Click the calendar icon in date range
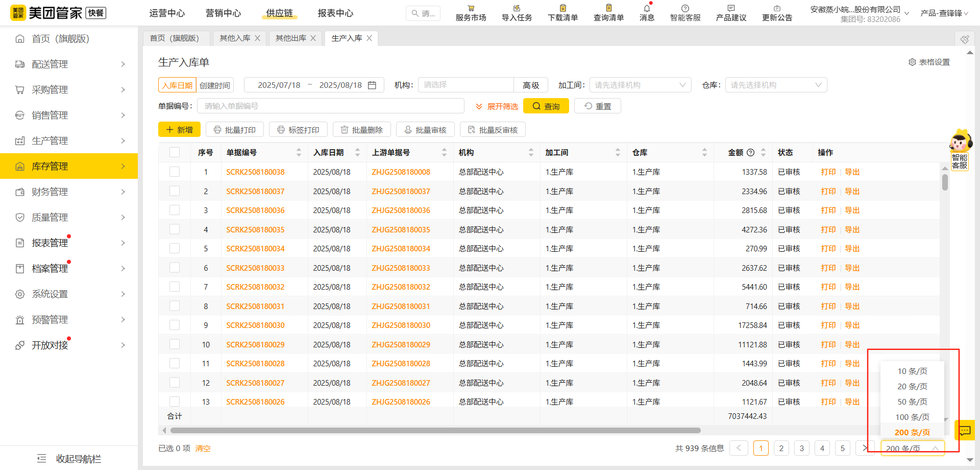This screenshot has width=980, height=470. 372,85
